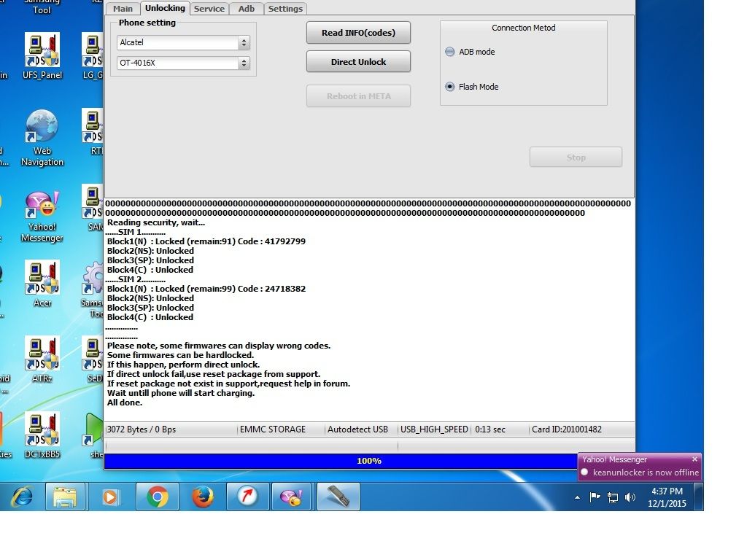The height and width of the screenshot is (560, 747).
Task: Click the Direct Unlock button
Action: point(357,61)
